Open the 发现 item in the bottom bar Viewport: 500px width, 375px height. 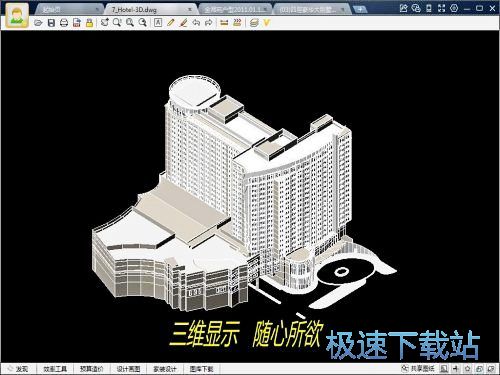(18, 369)
